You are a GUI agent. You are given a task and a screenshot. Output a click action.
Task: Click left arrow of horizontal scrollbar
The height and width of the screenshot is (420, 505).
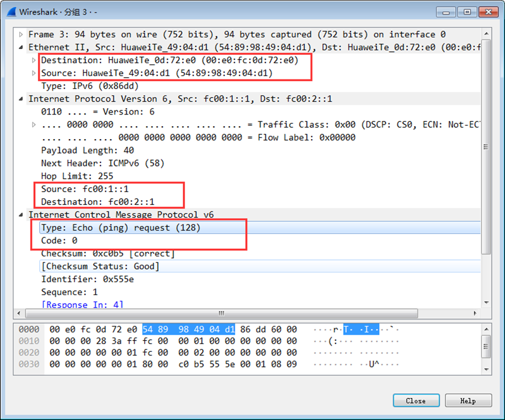[19, 313]
